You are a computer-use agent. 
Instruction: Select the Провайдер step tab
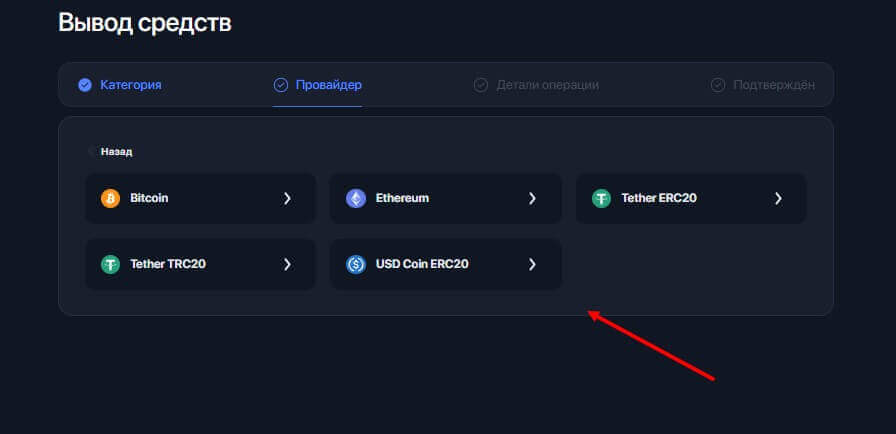329,85
